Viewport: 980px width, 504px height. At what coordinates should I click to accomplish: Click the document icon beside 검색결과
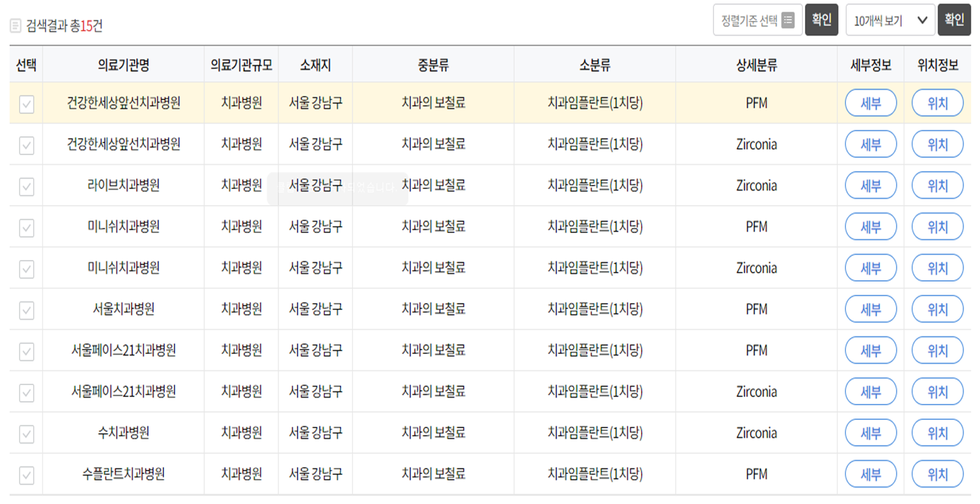[x=15, y=26]
